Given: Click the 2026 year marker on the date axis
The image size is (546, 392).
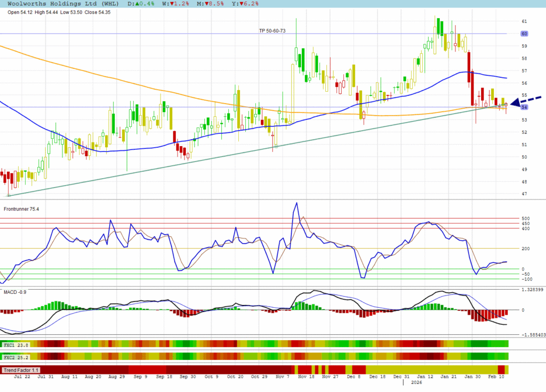Looking at the screenshot, I should (414, 382).
